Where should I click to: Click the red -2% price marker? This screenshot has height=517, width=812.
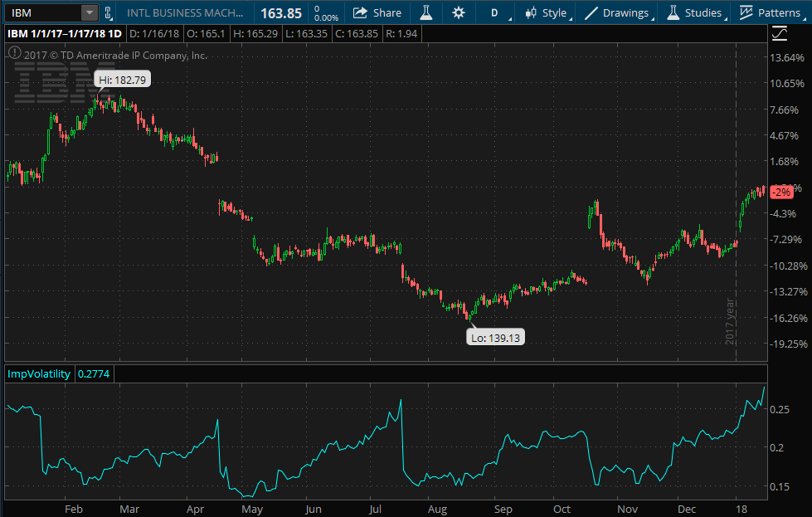point(781,193)
